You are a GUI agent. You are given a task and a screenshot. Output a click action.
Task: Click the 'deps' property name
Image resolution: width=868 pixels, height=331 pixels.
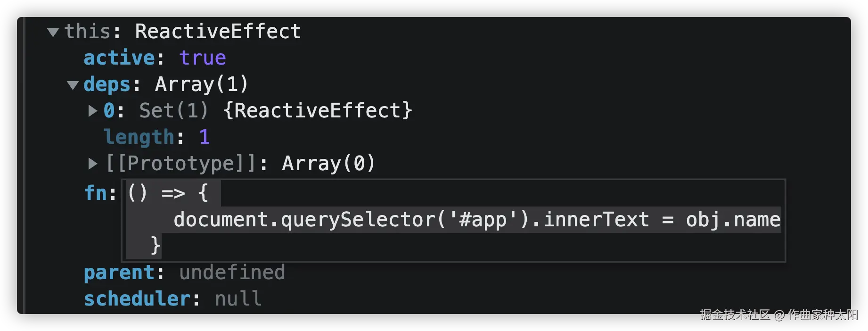107,84
